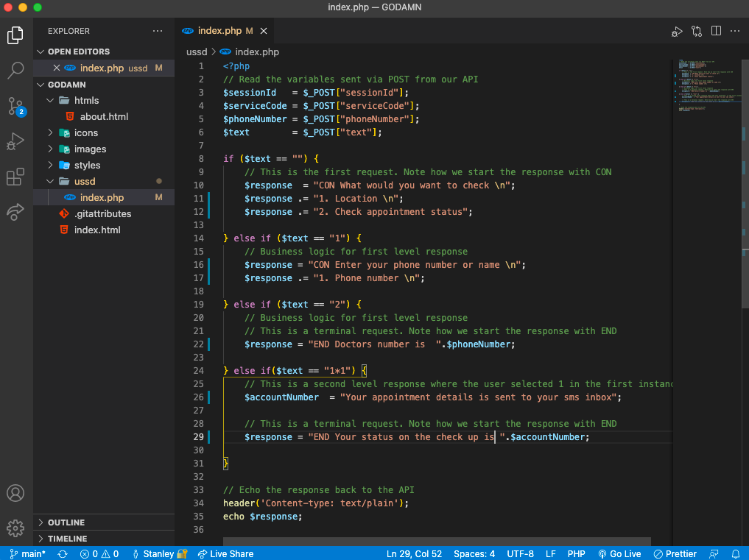Open the Search view in activity bar

(15, 71)
